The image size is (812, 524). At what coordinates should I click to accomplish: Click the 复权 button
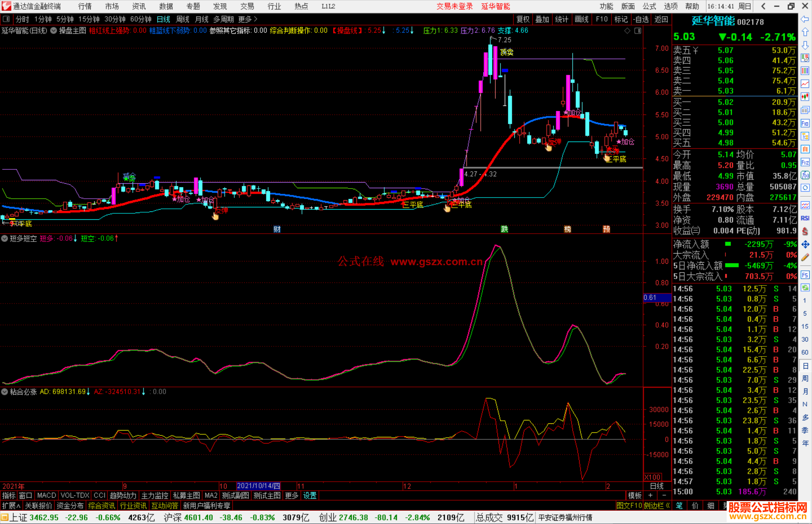point(523,19)
